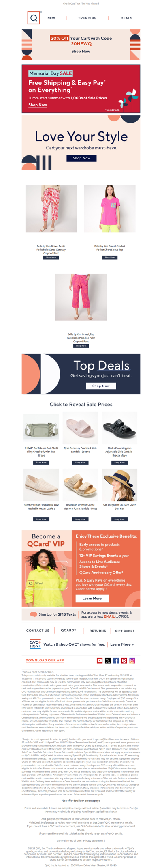Click the QVC+ HSN+ logo
162x868 pixels.
[35, 644]
